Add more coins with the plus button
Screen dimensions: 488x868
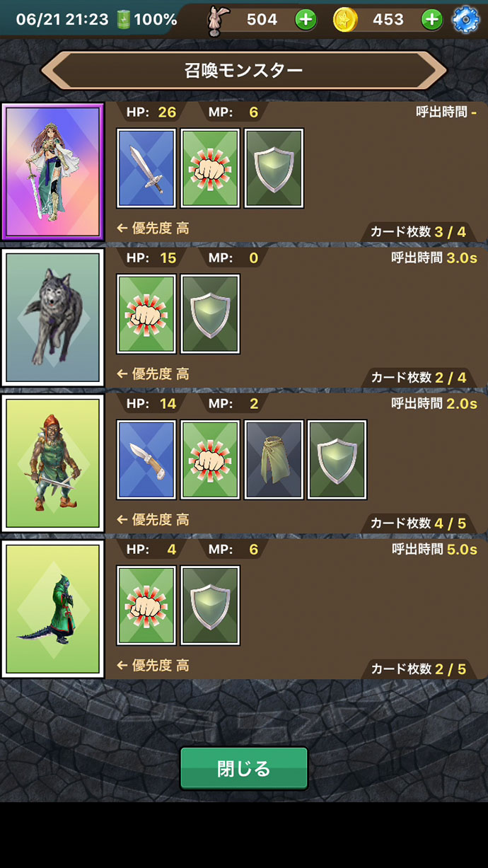pyautogui.click(x=431, y=20)
